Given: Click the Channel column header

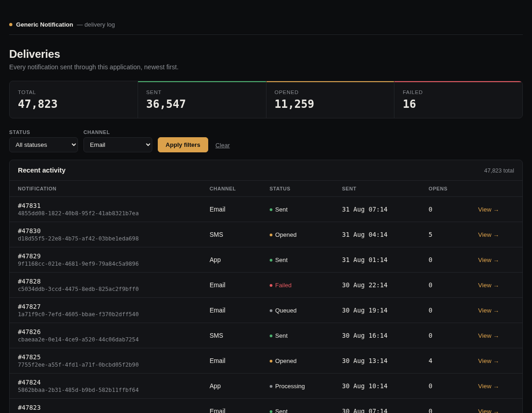Looking at the screenshot, I should [x=222, y=189].
